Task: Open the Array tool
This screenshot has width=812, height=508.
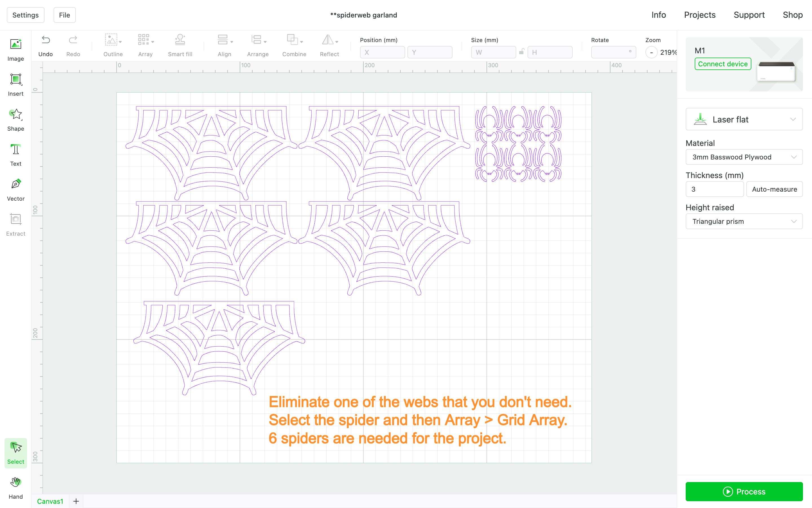Action: click(x=145, y=46)
